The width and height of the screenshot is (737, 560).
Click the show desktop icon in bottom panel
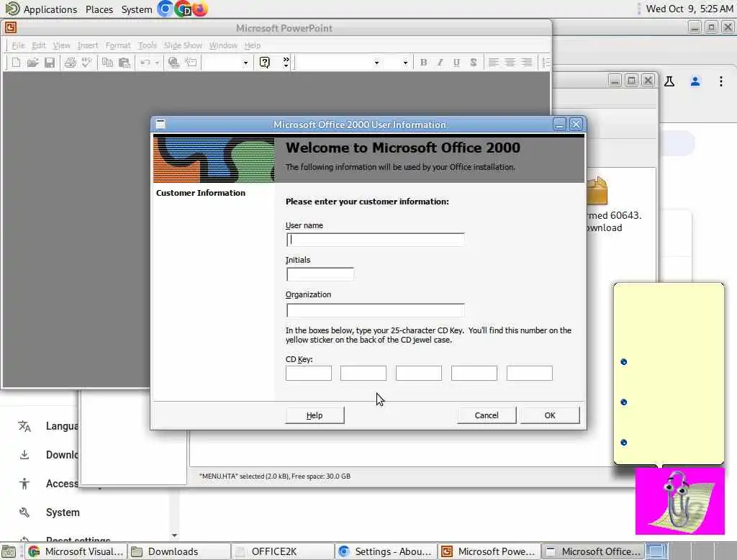click(9, 551)
